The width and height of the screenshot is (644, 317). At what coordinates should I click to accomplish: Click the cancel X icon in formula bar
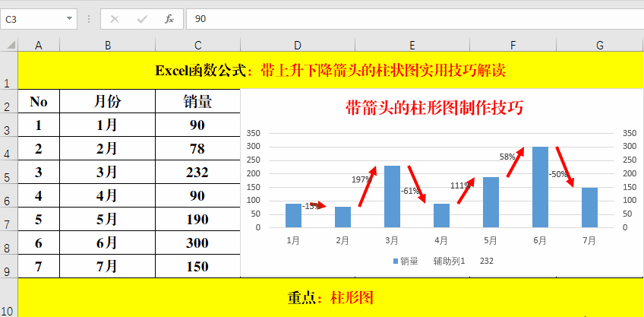click(x=115, y=19)
